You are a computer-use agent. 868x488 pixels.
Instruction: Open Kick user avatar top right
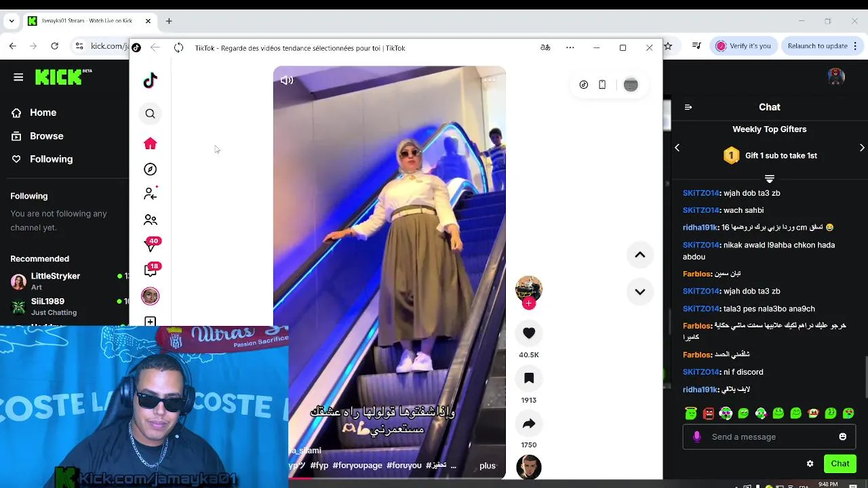(836, 77)
